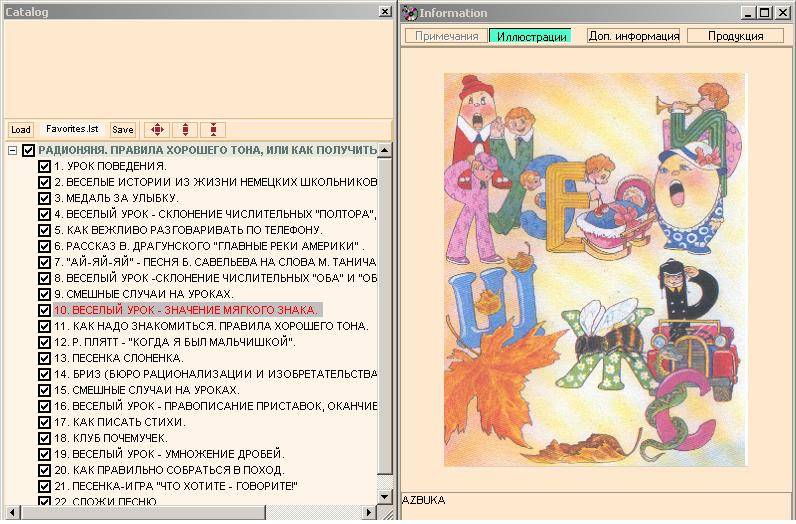Click the catalog horizontal scroll-right arrow

[x=370, y=512]
